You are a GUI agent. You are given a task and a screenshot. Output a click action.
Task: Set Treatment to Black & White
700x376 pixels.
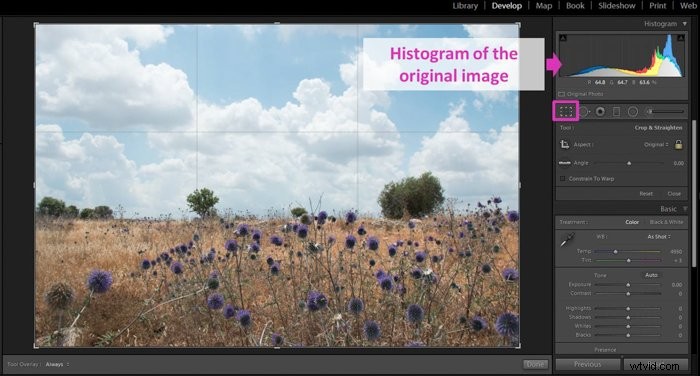(x=666, y=222)
